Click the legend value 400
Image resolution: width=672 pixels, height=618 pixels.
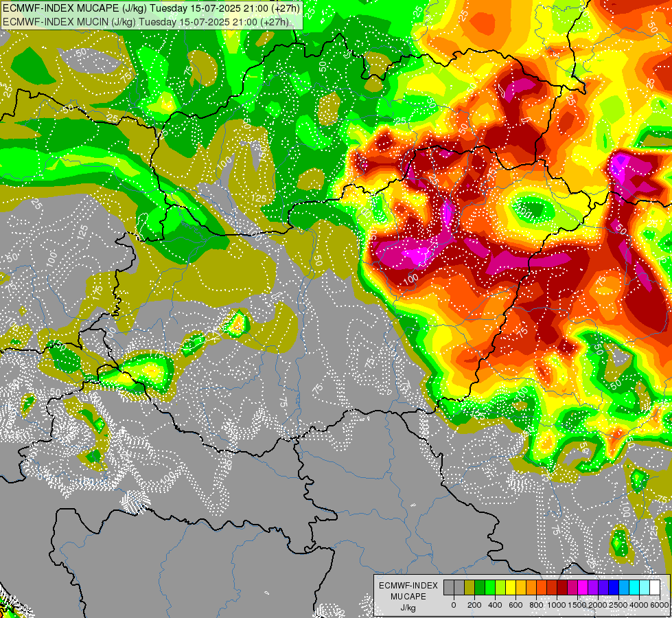tap(495, 605)
